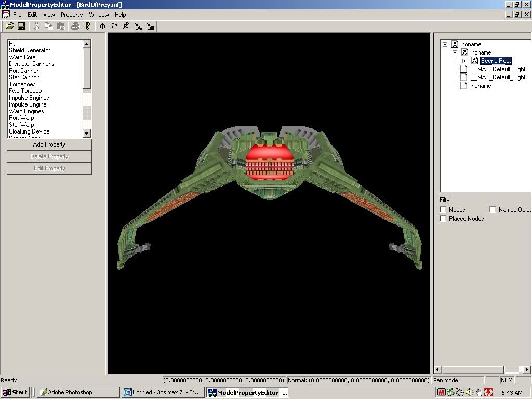Click the question mark Help icon
Viewport: 532px width, 399px height.
[87, 26]
